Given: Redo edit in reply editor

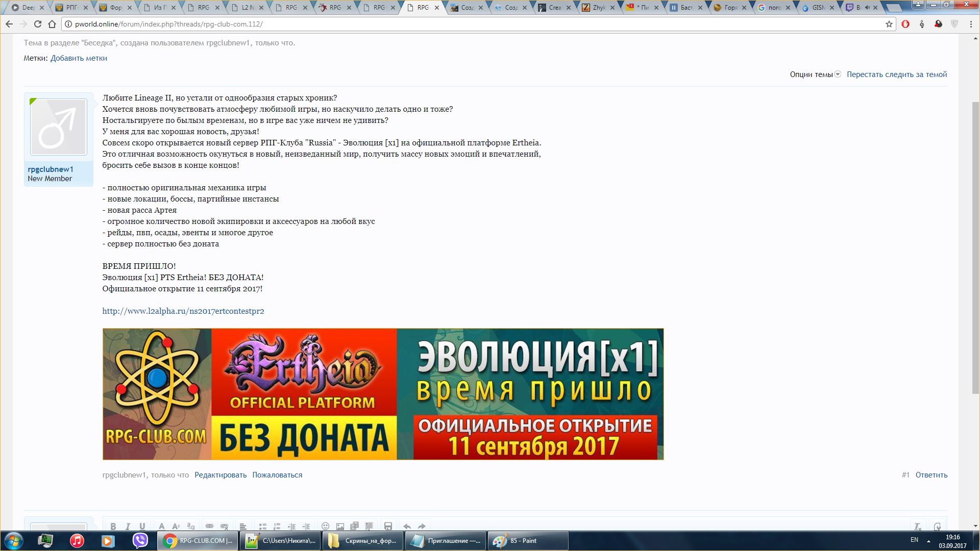Looking at the screenshot, I should pyautogui.click(x=422, y=526).
